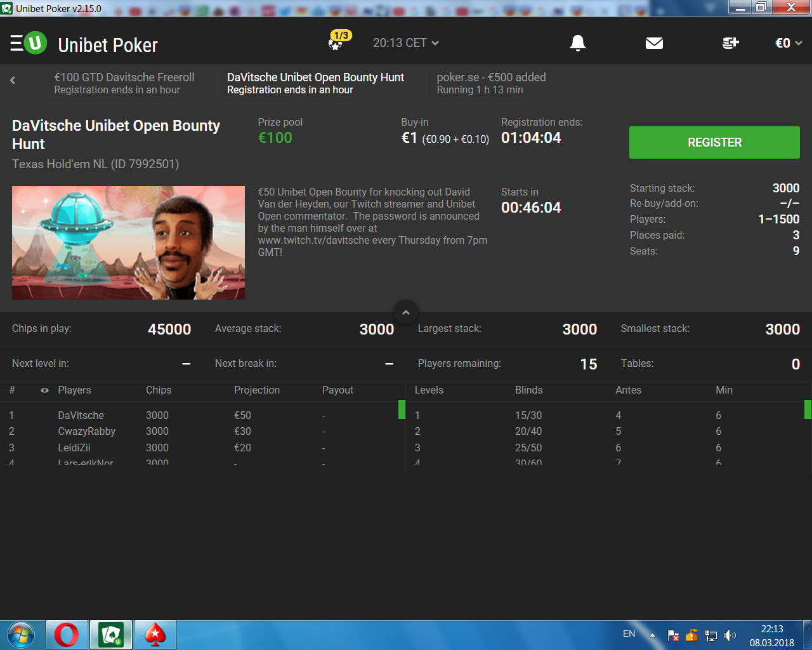The image size is (812, 650).
Task: Open the Action Center flag icon
Action: (673, 635)
